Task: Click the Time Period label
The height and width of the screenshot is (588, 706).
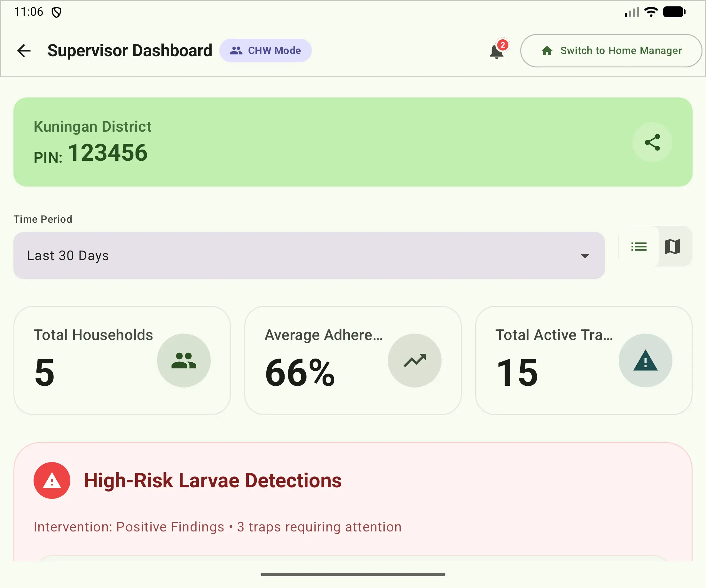Action: coord(43,220)
